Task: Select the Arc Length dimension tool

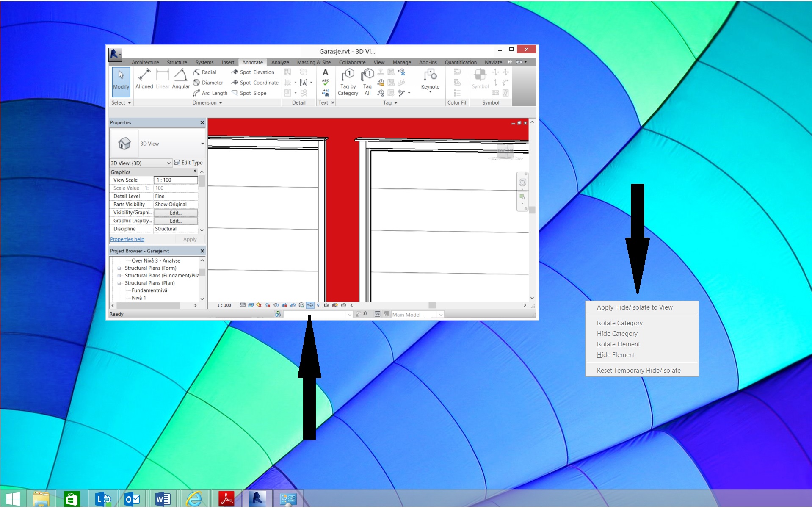Action: point(210,93)
